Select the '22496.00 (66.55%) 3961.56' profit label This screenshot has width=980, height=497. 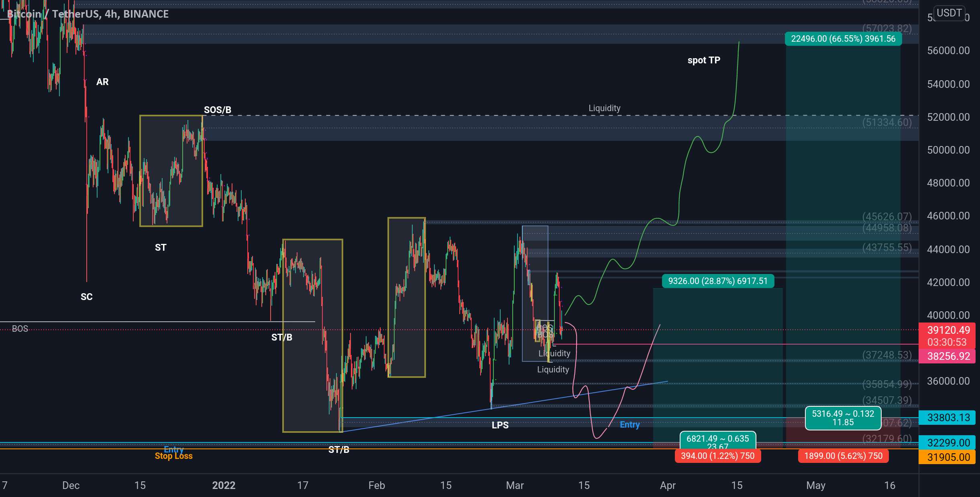[843, 39]
